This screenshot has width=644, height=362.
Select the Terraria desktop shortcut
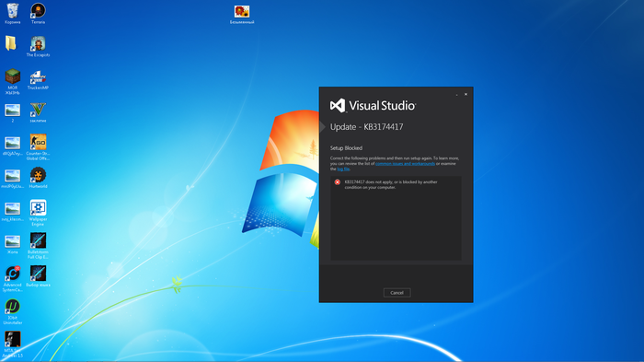click(38, 14)
